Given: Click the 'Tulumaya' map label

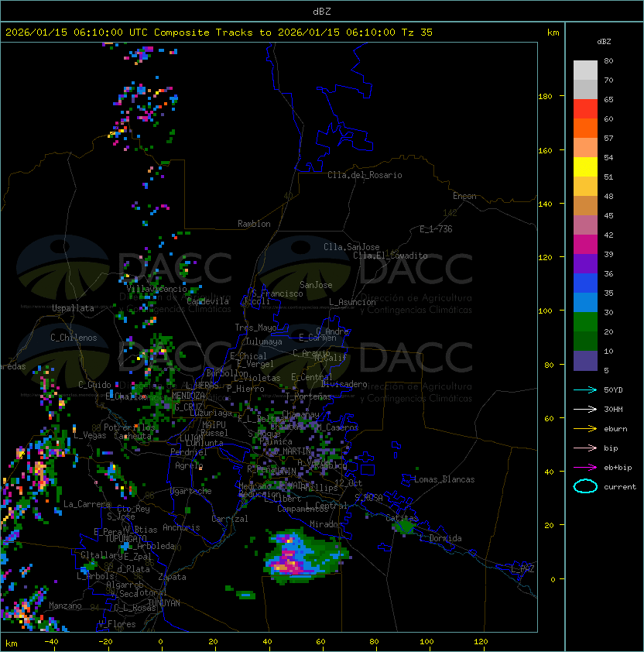Looking at the screenshot, I should 264,341.
